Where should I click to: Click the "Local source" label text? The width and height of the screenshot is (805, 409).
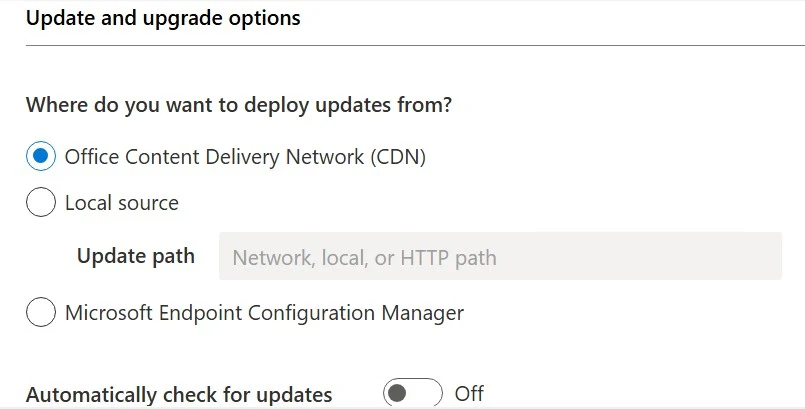click(x=122, y=203)
